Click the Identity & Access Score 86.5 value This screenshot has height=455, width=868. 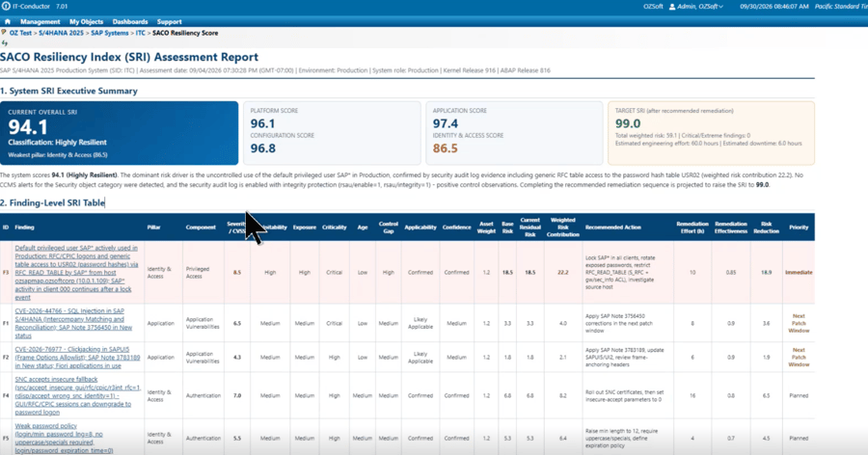446,148
